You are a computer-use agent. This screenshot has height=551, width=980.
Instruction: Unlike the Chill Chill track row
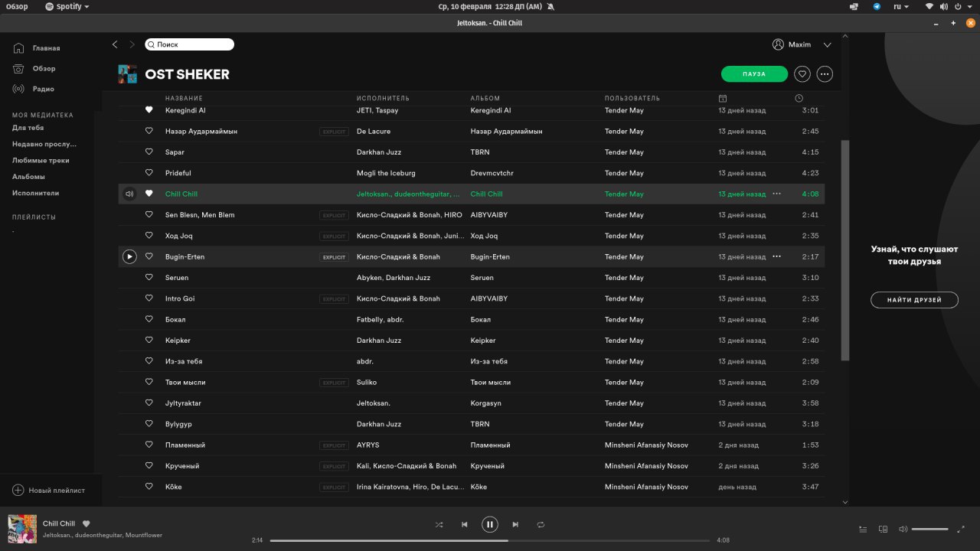149,194
